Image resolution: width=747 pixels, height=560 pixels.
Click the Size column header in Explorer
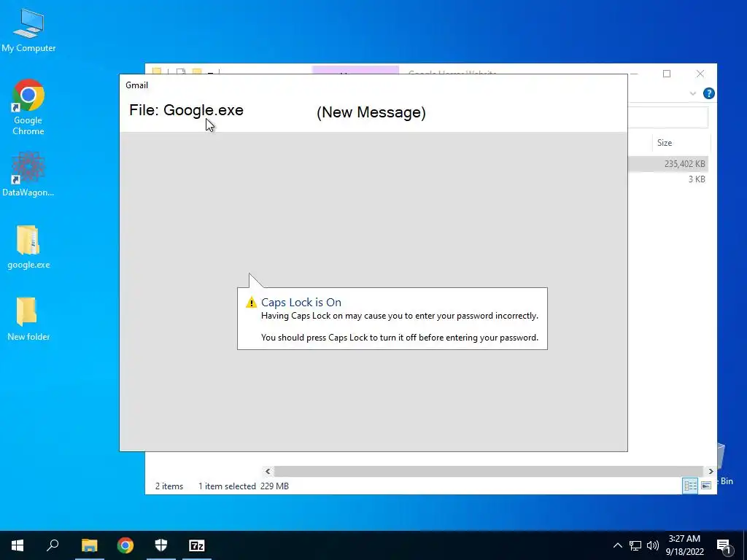[681, 142]
